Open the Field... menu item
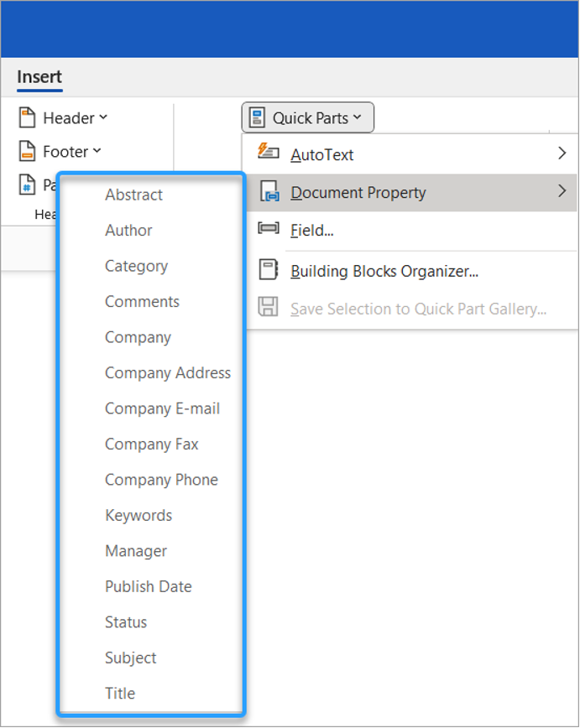580x728 pixels. click(x=313, y=230)
